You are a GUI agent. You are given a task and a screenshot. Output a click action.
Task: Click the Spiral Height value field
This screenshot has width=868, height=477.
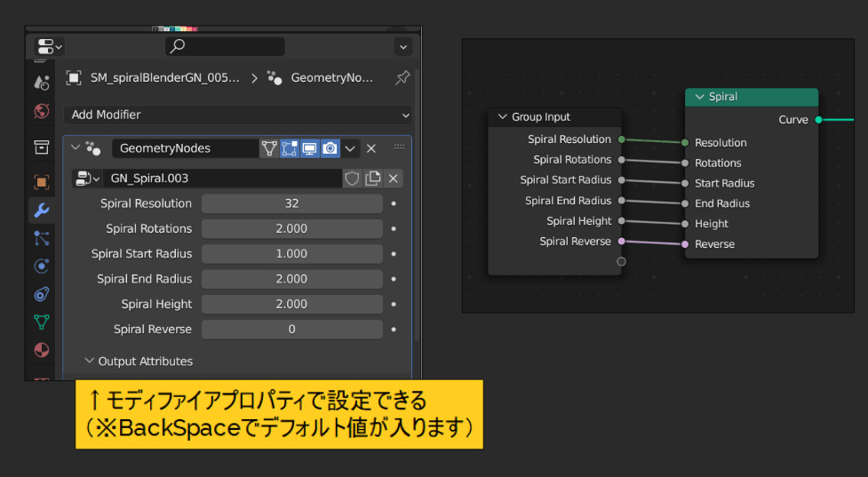[x=291, y=305]
